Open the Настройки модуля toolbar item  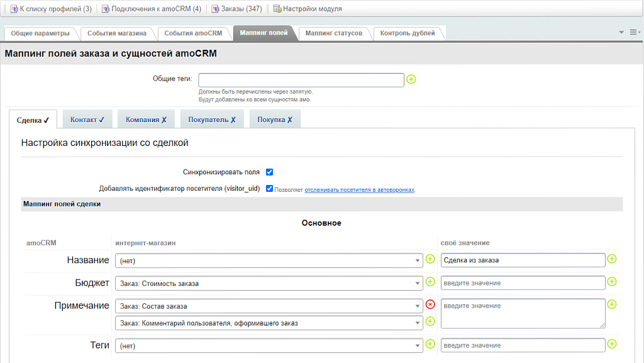click(312, 8)
